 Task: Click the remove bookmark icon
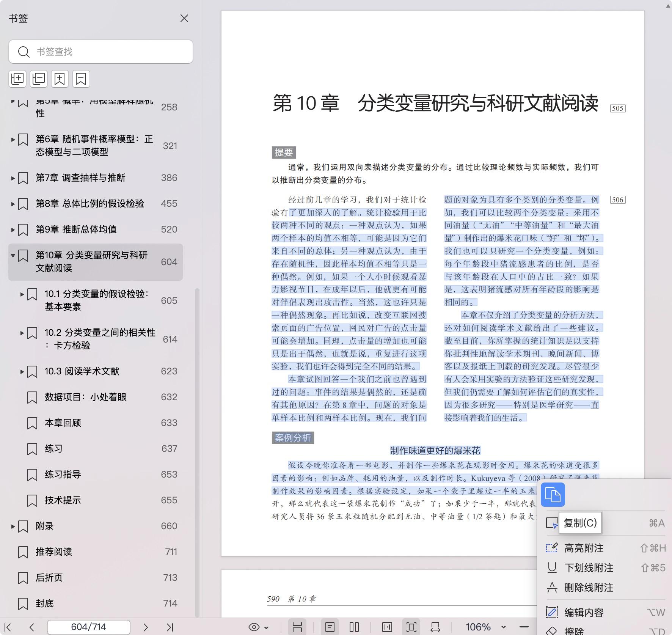coord(81,79)
